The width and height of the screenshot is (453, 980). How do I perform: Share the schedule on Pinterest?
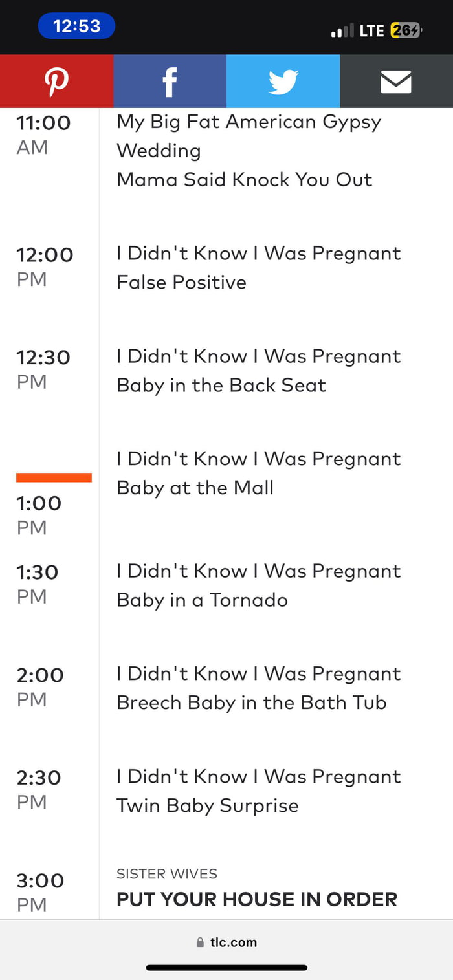(56, 82)
